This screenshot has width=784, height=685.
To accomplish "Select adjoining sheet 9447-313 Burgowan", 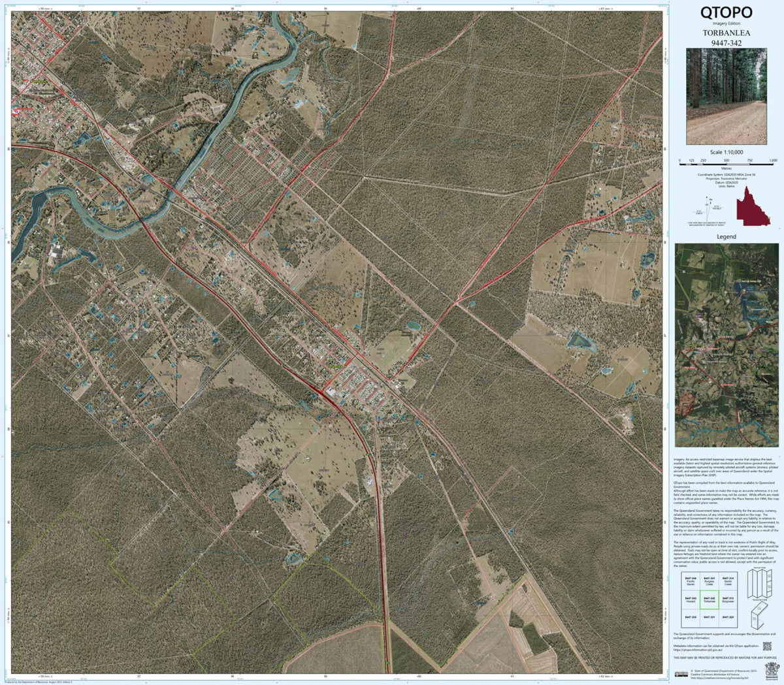I will (x=728, y=599).
